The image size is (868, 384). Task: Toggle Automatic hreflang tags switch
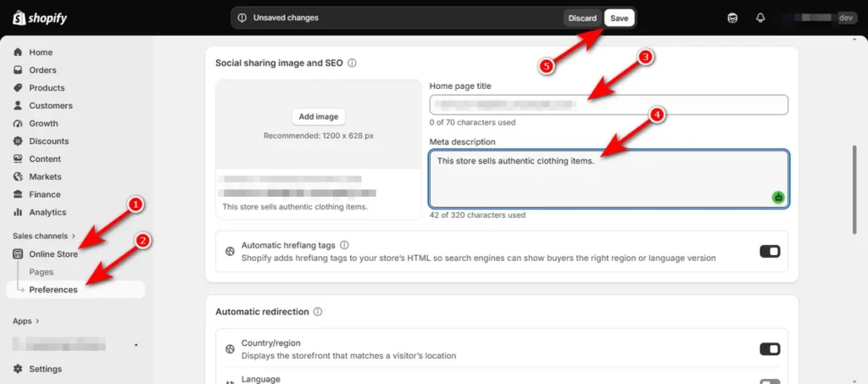770,251
